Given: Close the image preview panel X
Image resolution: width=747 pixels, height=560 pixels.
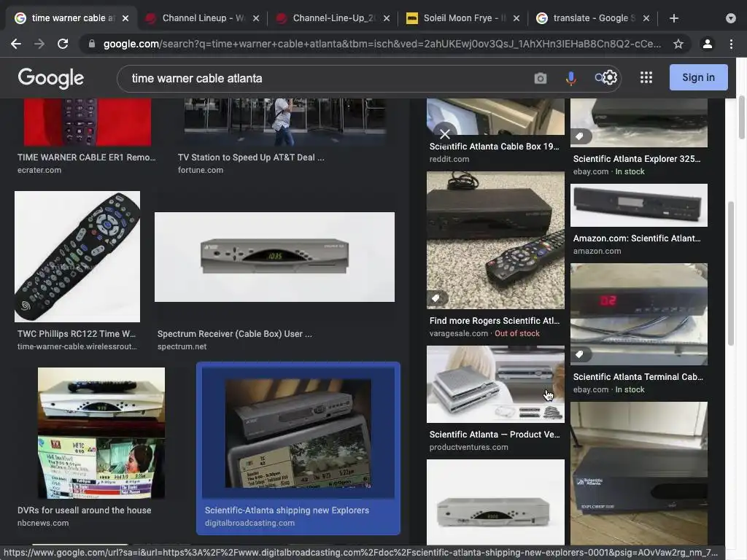Looking at the screenshot, I should tap(444, 134).
